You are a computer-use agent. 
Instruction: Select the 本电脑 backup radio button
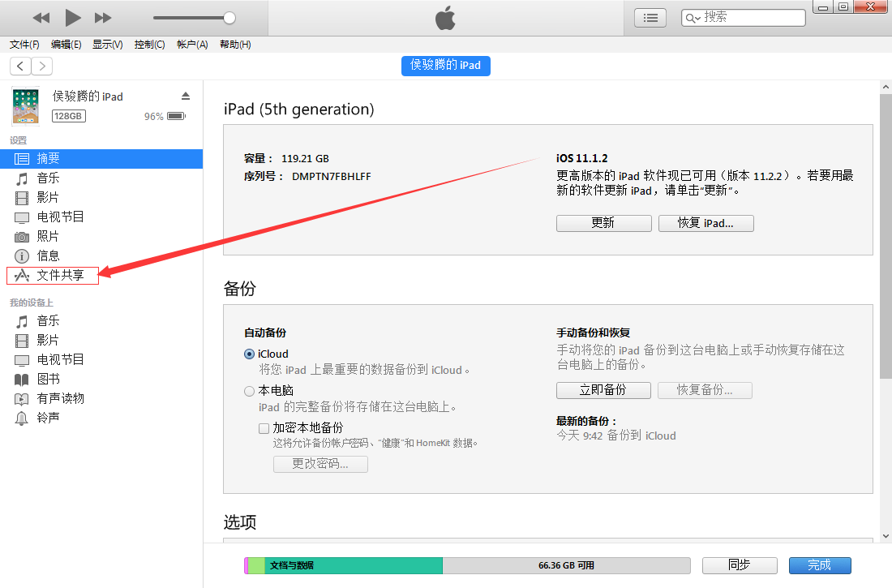[x=249, y=391]
